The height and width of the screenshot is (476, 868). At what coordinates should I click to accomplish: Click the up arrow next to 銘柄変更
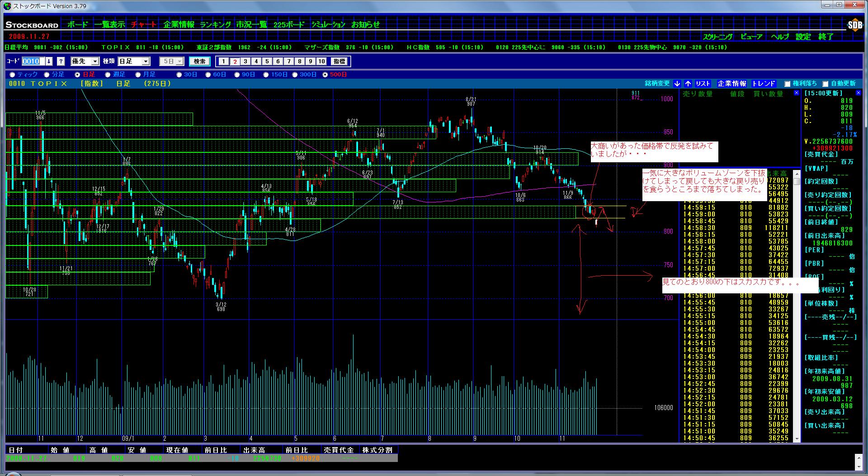688,84
